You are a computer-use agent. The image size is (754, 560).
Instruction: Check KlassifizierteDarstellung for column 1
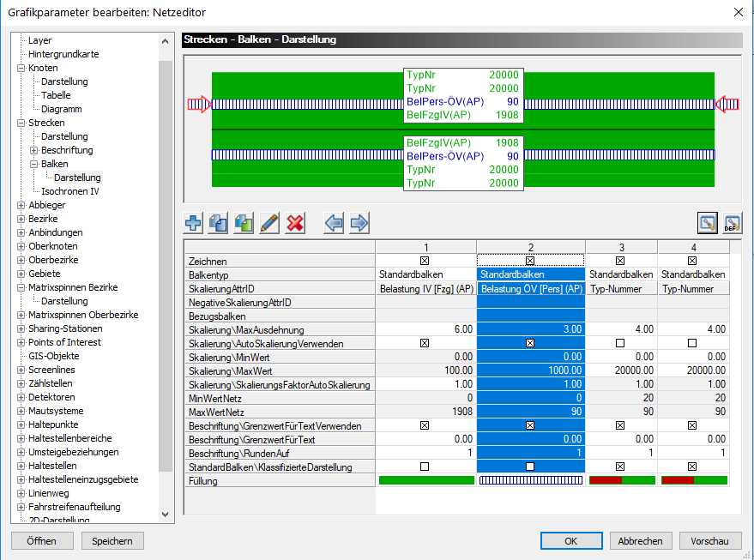pos(425,467)
